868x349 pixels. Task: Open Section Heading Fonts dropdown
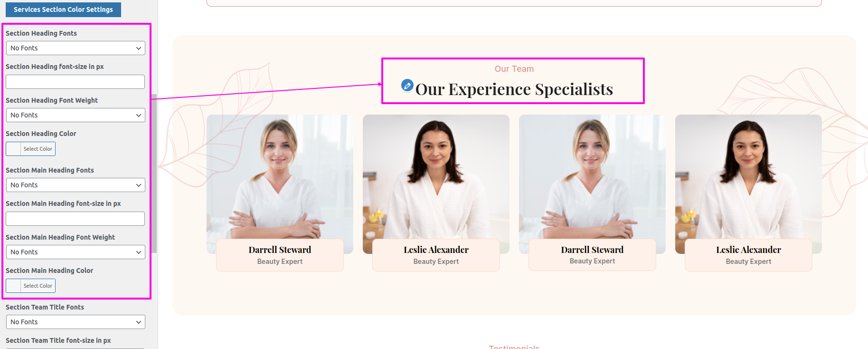(75, 48)
